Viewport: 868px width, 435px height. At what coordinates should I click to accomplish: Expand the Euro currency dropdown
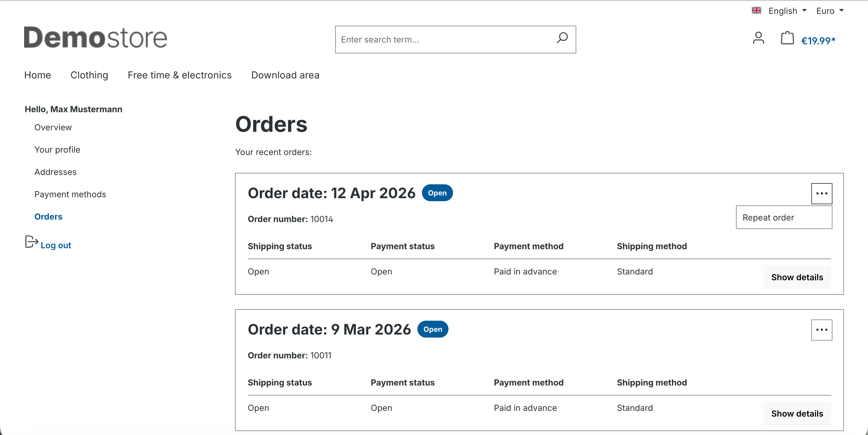pyautogui.click(x=830, y=11)
